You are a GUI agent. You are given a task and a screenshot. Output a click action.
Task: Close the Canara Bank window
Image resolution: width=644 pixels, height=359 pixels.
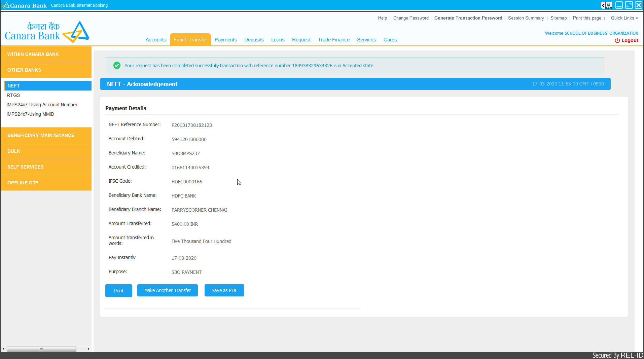[638, 5]
